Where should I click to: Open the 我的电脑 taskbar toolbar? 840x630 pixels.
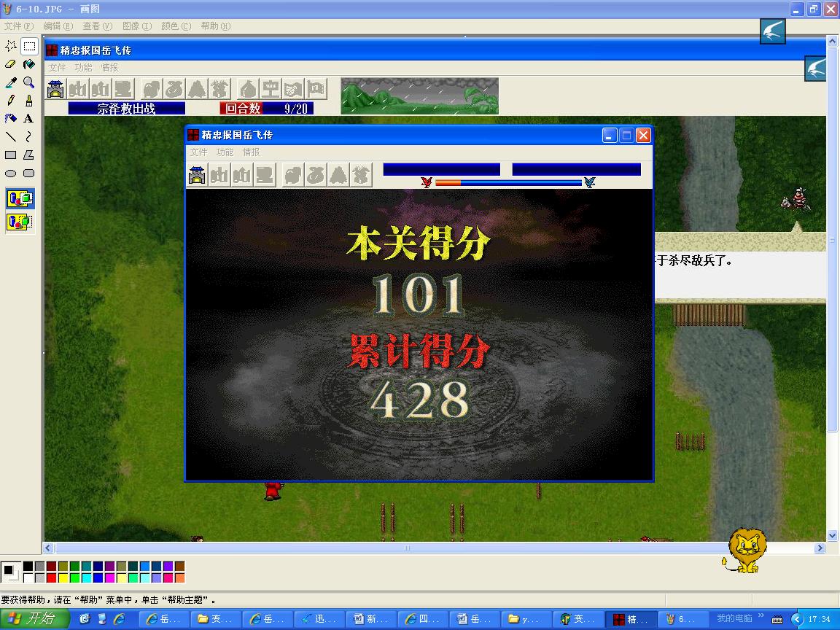point(734,618)
